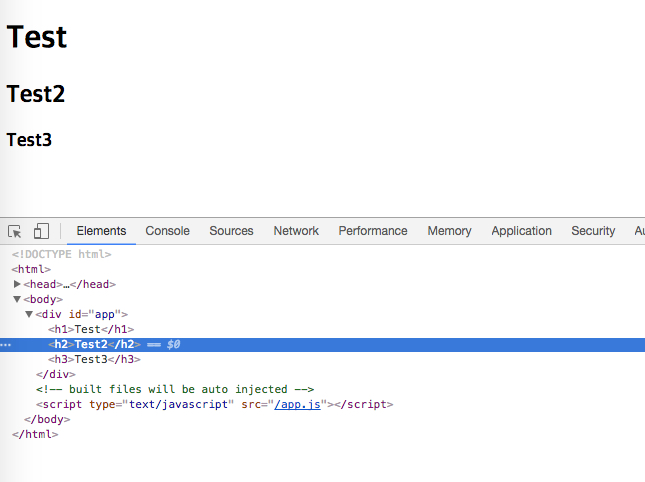
Task: Click the <body> opening tag text
Action: [43, 299]
